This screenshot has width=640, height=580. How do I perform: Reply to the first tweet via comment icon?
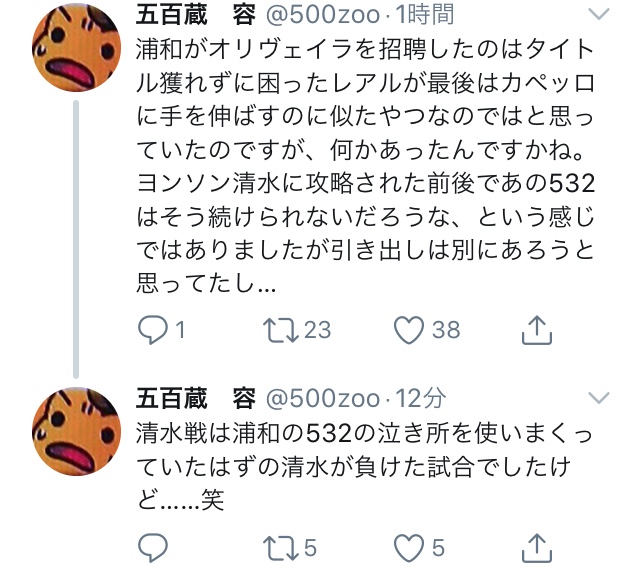click(153, 330)
